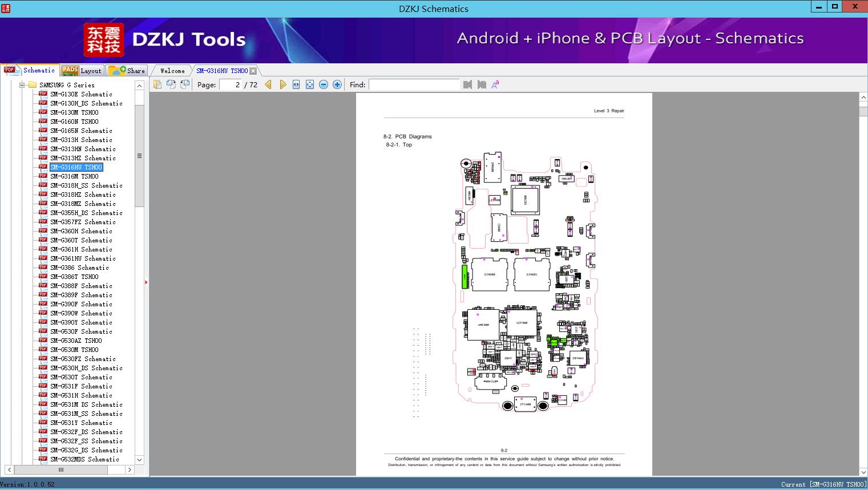Select SM-G531M_SS Schematic entry
Viewport: 868px width, 490px height.
(x=86, y=414)
